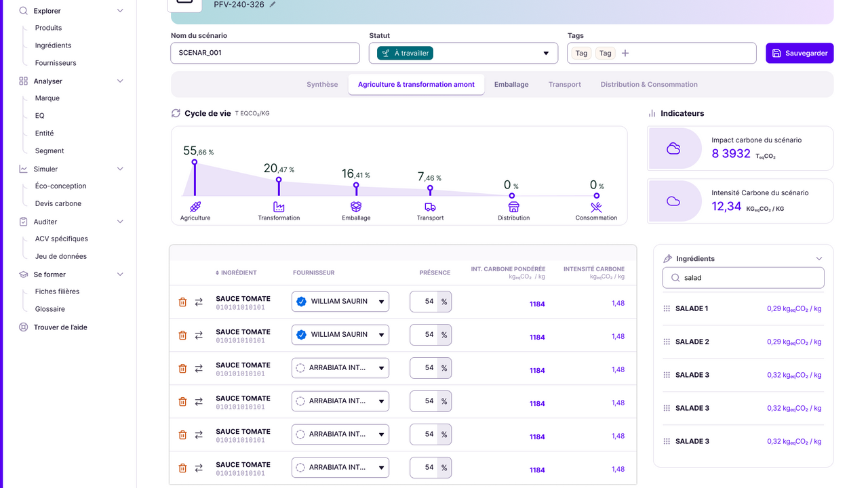
Task: Switch to the Emballage tab
Action: (x=511, y=85)
